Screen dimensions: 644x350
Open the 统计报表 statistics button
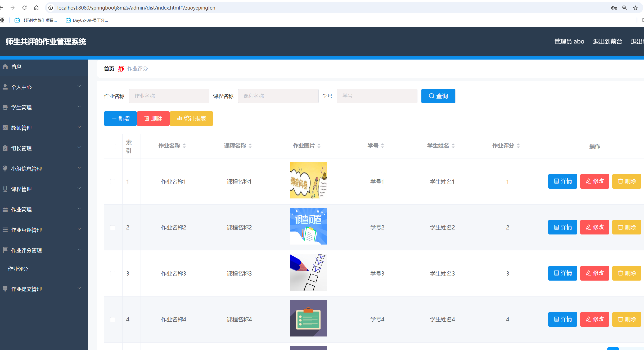coord(191,118)
